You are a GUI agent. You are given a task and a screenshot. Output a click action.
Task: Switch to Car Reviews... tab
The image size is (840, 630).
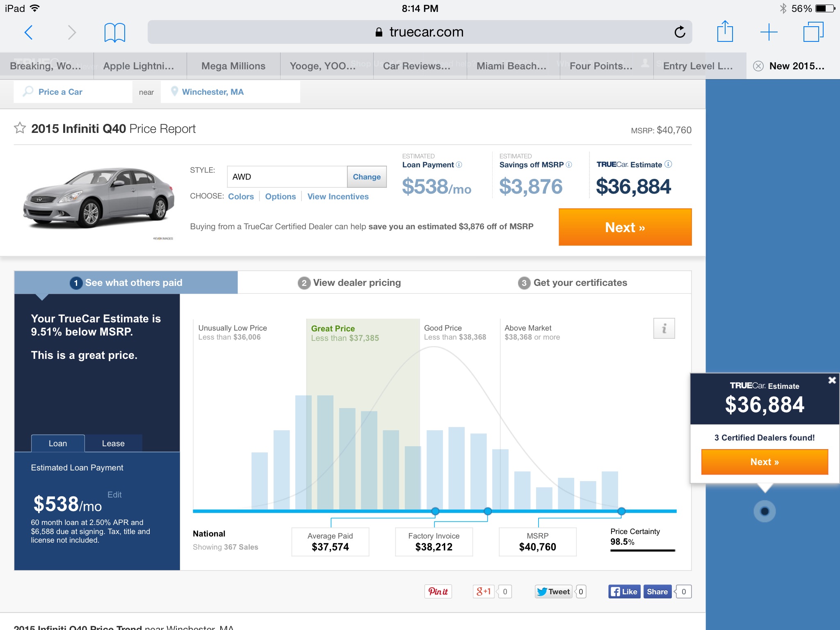click(420, 66)
